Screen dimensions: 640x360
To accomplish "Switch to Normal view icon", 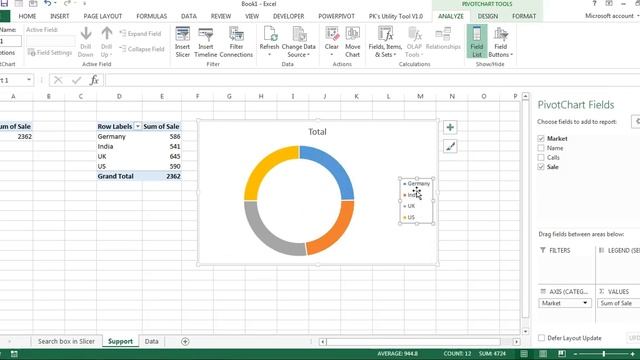I will coord(524,354).
